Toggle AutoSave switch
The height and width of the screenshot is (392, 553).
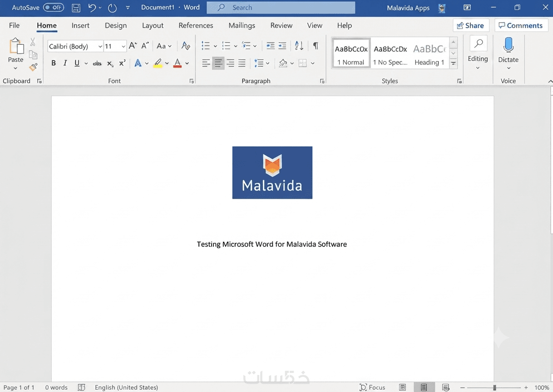click(x=54, y=8)
